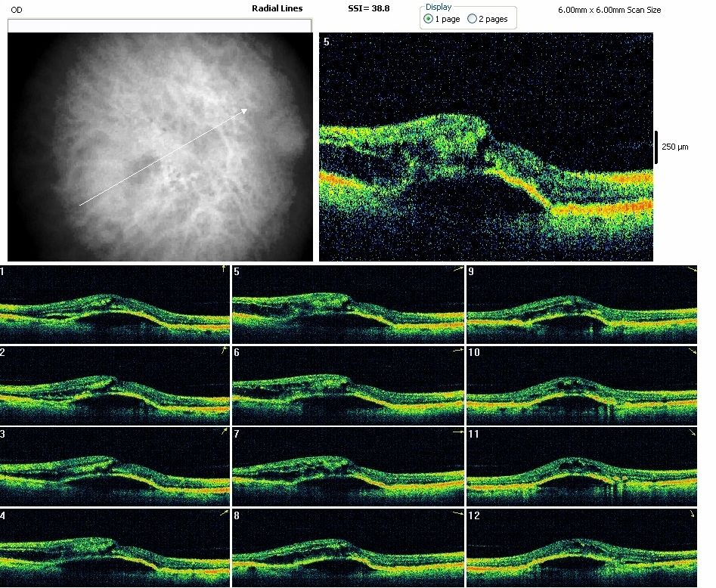Click the yellow direction arrow in thumbnail 12
Screen dimensions: 716x588
pyautogui.click(x=691, y=515)
